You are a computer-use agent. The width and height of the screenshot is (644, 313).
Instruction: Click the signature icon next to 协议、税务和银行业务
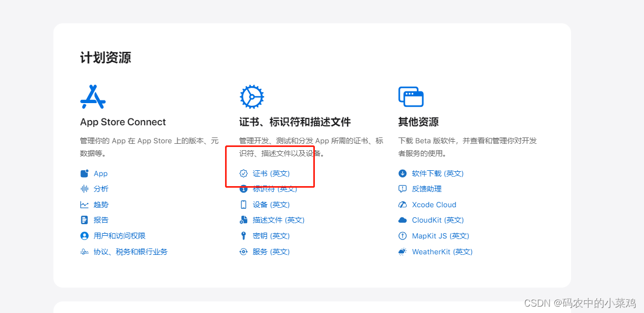(85, 252)
